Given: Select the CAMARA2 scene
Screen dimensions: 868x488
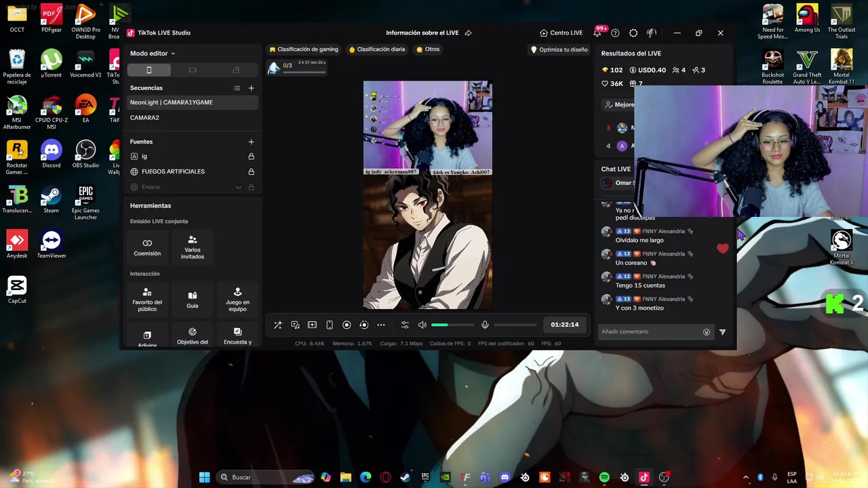Looking at the screenshot, I should (x=193, y=118).
